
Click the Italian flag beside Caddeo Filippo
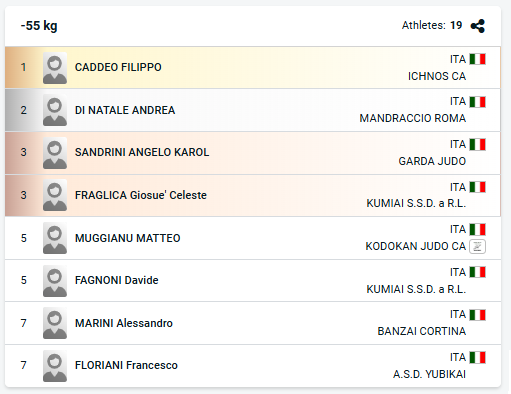pyautogui.click(x=477, y=59)
